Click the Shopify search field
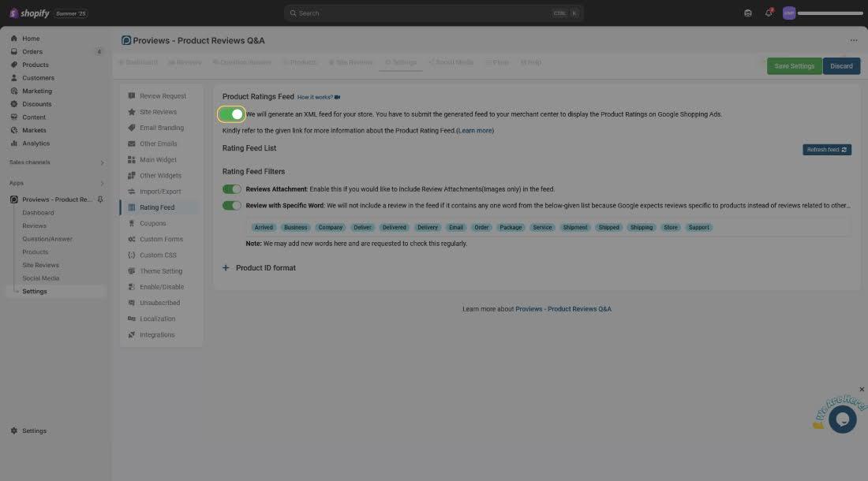Screen dimensions: 868x481 tap(433, 13)
